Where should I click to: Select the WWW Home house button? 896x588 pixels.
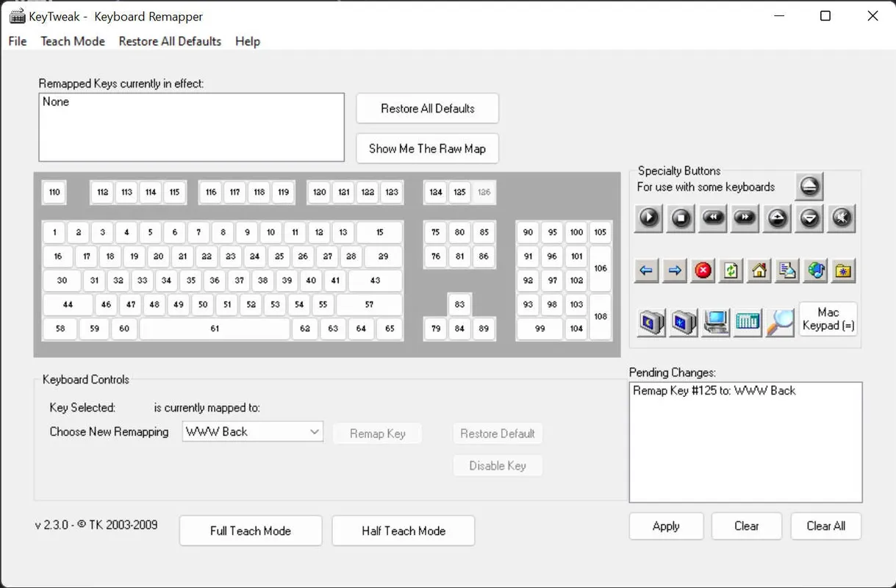(x=759, y=271)
